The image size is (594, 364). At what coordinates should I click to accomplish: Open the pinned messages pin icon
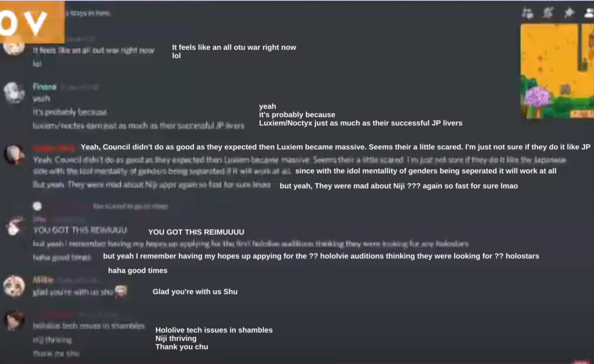tap(569, 13)
